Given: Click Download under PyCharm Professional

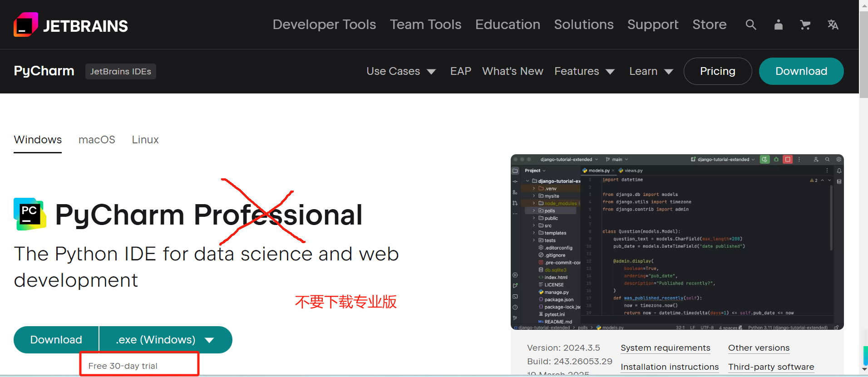Looking at the screenshot, I should pos(56,340).
